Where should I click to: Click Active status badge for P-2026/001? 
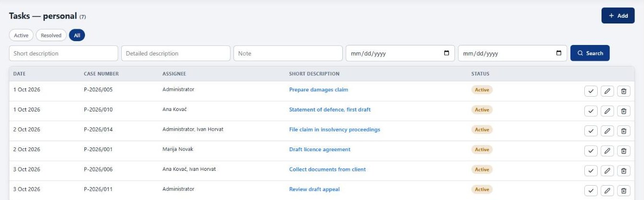[x=482, y=150]
